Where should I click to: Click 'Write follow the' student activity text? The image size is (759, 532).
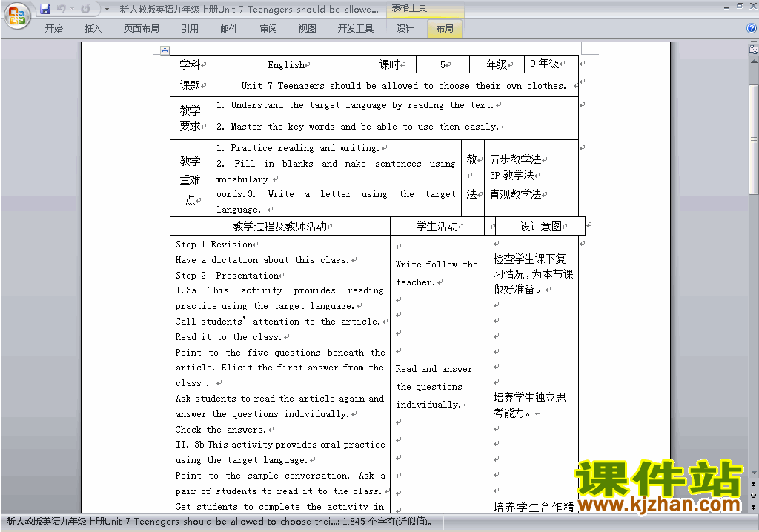(437, 265)
